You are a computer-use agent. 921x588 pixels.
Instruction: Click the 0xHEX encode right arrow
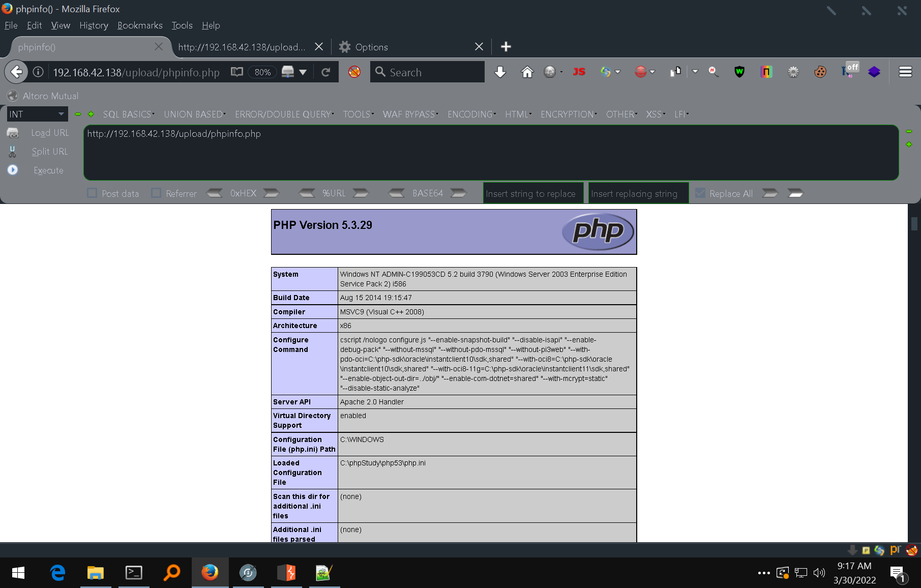click(271, 193)
